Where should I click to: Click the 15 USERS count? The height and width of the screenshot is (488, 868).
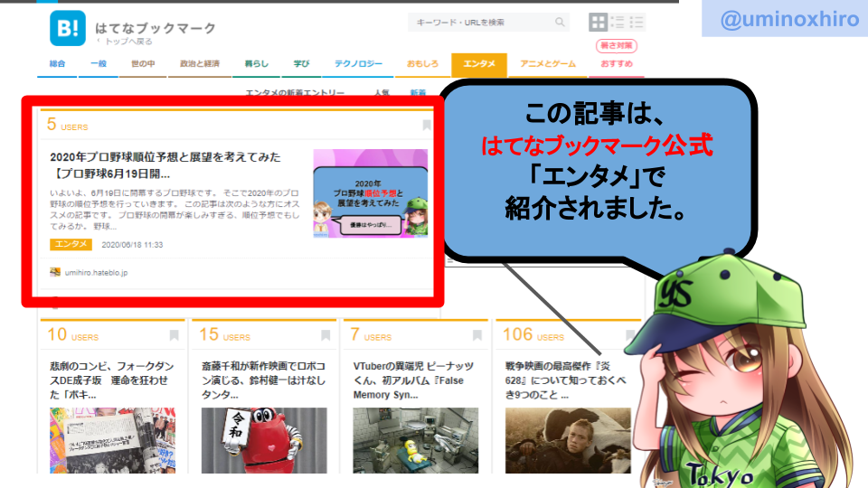[x=225, y=334]
